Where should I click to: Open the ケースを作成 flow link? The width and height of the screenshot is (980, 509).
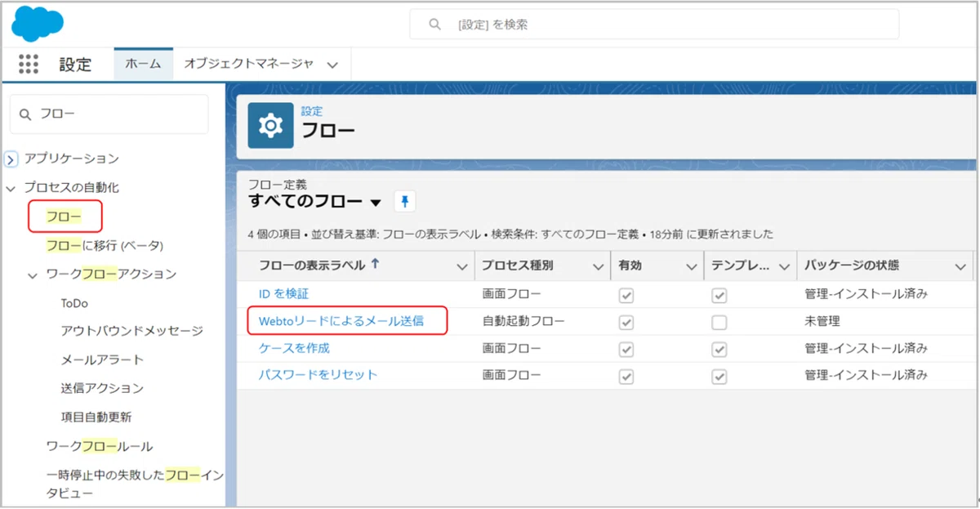(294, 348)
